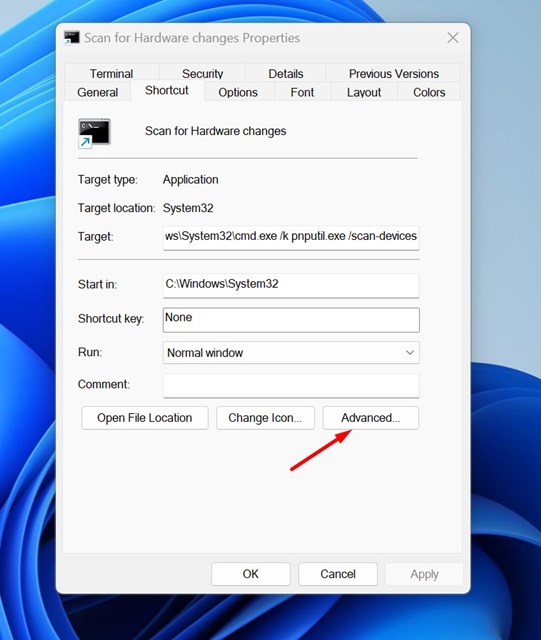Open the Normal window combo box
The width and height of the screenshot is (541, 640).
click(x=291, y=353)
